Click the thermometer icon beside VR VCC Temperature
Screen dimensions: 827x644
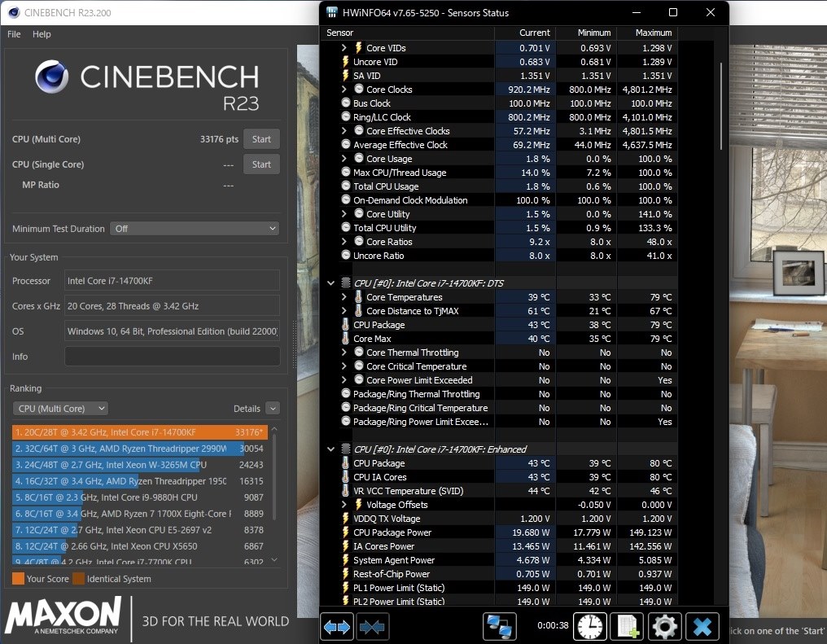pos(345,490)
